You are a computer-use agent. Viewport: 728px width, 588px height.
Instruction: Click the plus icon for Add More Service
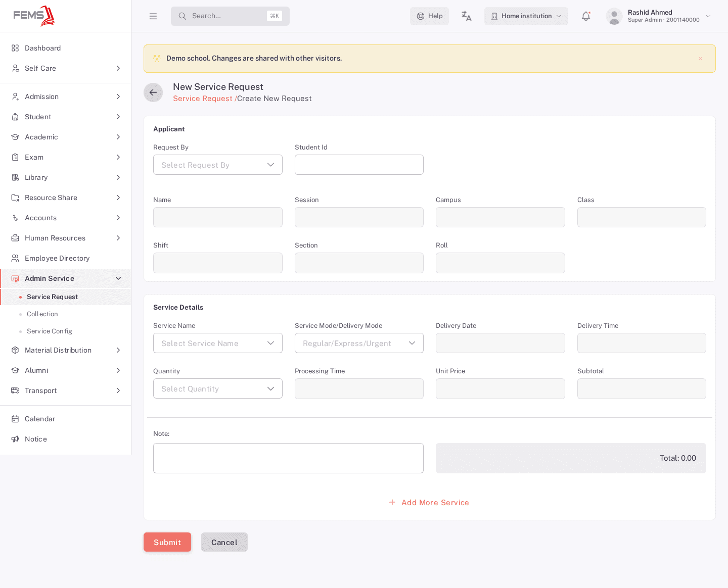pos(392,502)
